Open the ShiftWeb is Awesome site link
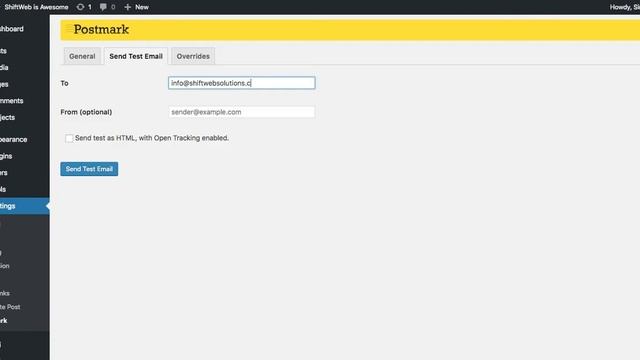Image resolution: width=640 pixels, height=360 pixels. (36, 7)
